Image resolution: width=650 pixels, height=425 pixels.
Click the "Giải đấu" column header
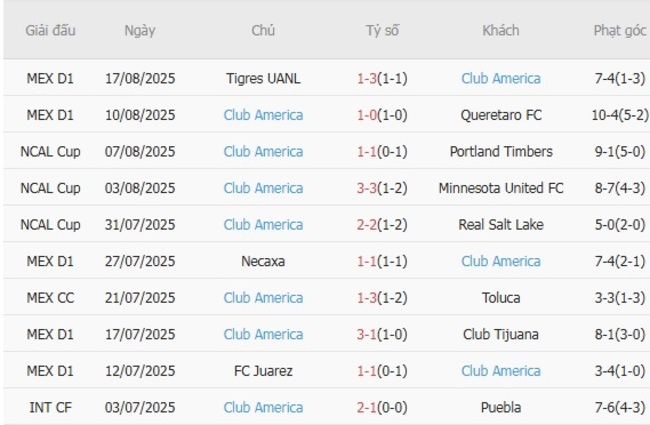pos(50,30)
